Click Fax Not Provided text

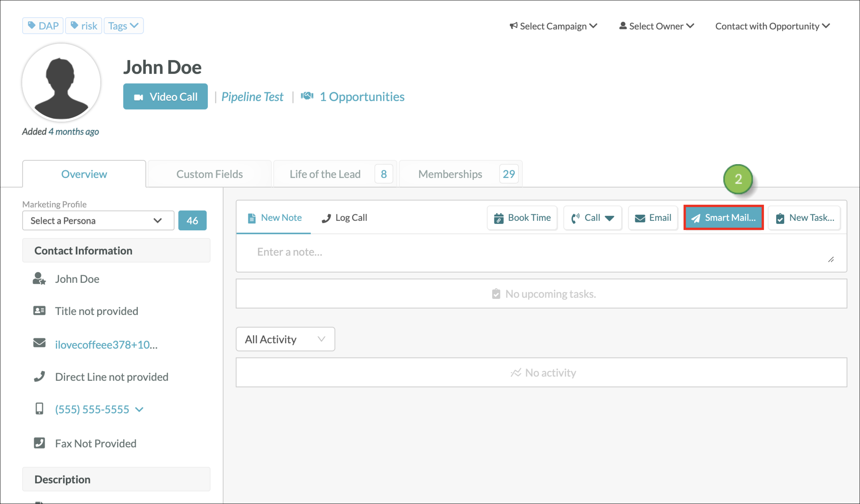[95, 444]
